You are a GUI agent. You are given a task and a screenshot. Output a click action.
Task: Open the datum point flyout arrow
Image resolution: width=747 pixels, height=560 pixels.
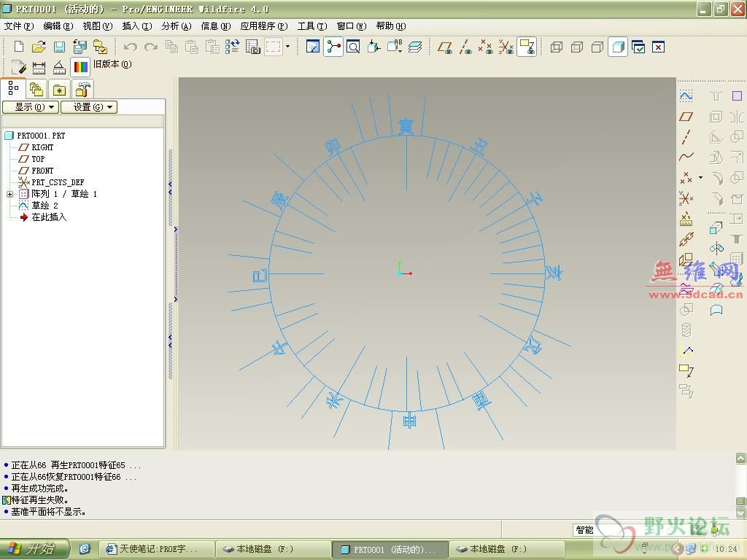pyautogui.click(x=701, y=178)
